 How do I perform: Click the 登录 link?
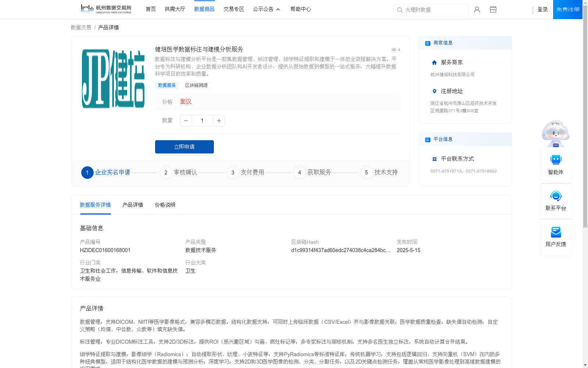[542, 10]
